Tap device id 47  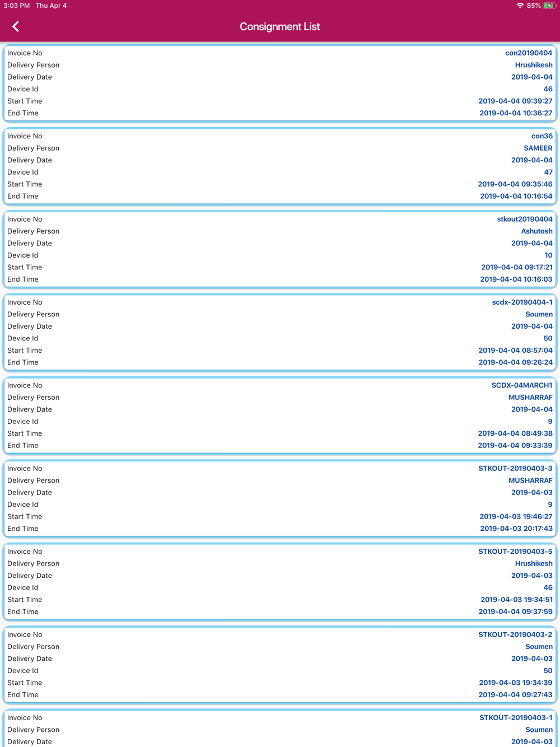click(548, 172)
